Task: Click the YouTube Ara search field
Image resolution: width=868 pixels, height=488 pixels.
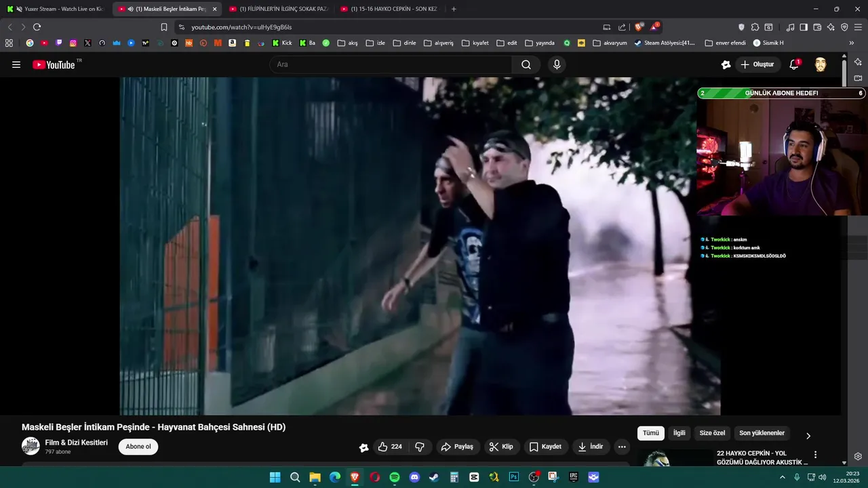Action: pyautogui.click(x=391, y=64)
